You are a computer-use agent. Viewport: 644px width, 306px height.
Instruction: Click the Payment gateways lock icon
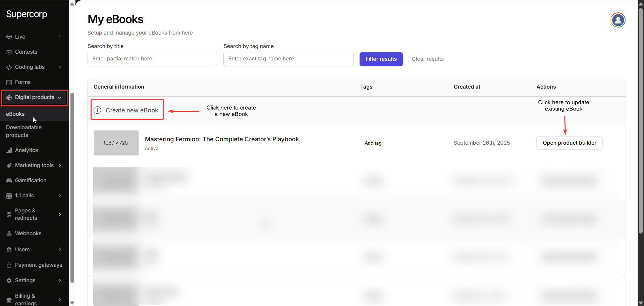[x=9, y=265]
